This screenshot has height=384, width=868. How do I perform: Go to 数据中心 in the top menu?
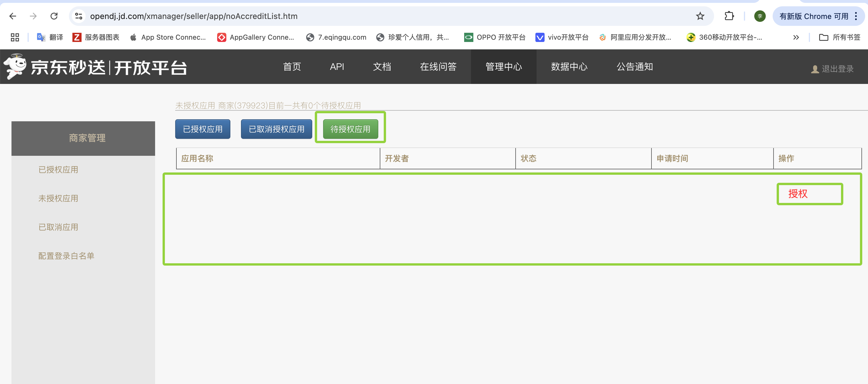pyautogui.click(x=569, y=67)
